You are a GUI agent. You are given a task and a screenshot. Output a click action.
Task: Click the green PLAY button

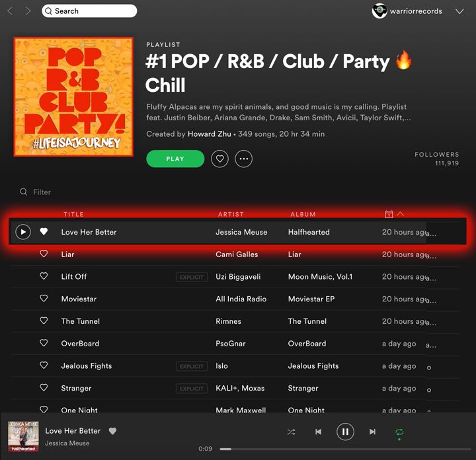(x=175, y=159)
